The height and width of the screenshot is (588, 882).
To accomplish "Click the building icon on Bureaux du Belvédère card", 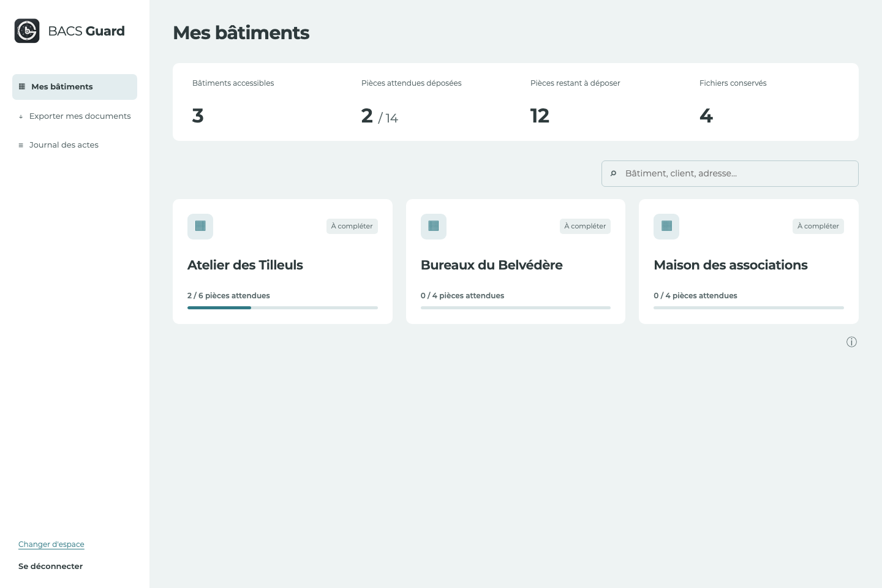I will [434, 226].
